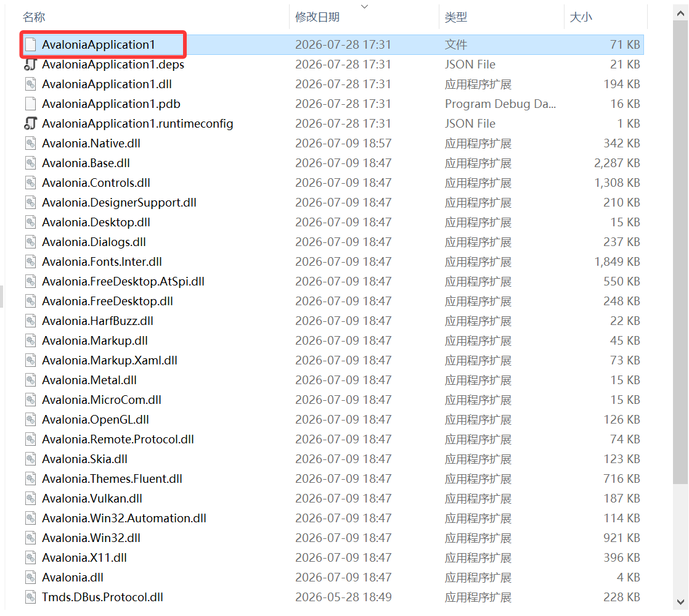
Task: Click the AvaloniaApplication1.runtimeconfig JSON icon
Action: (x=30, y=123)
